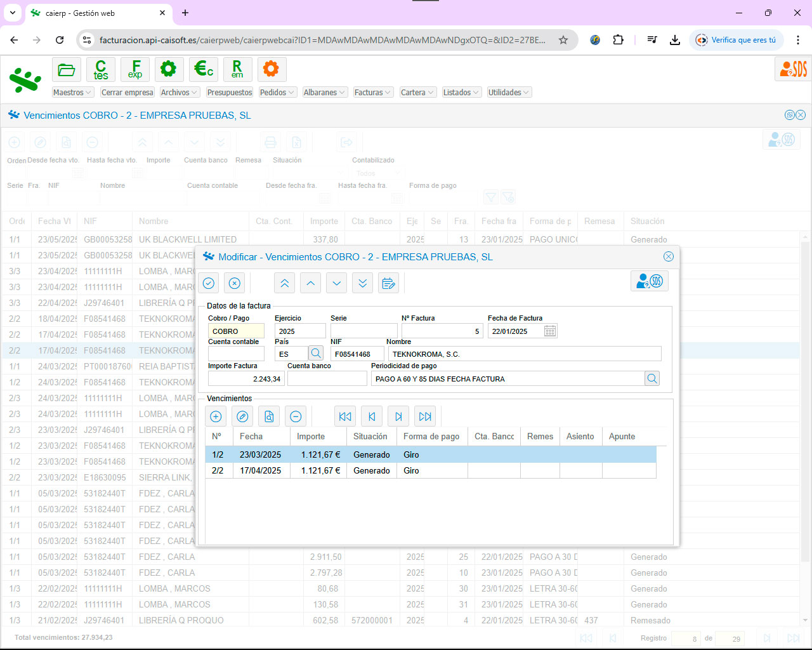The image size is (812, 650).
Task: Add a new vencimiento with plus icon
Action: coord(216,416)
